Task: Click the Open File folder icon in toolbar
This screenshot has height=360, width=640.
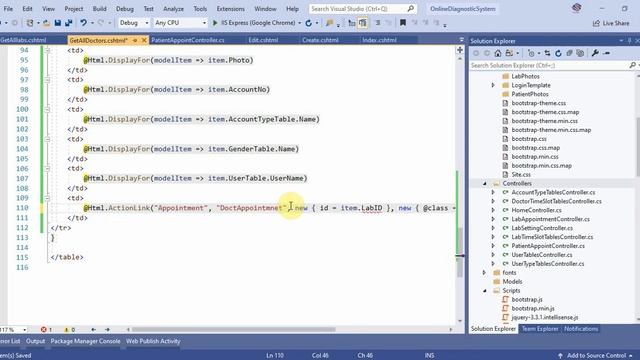Action: point(47,23)
